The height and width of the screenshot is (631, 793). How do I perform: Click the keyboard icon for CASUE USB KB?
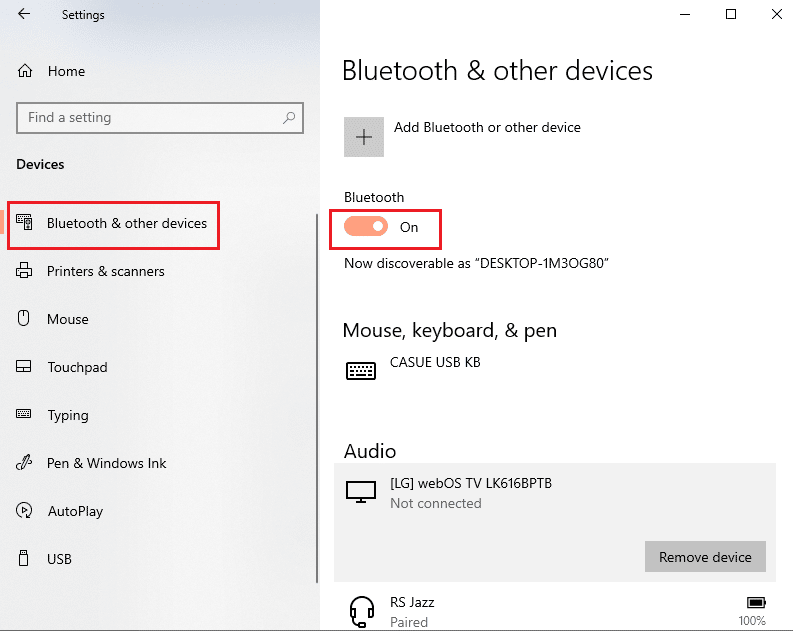(361, 370)
